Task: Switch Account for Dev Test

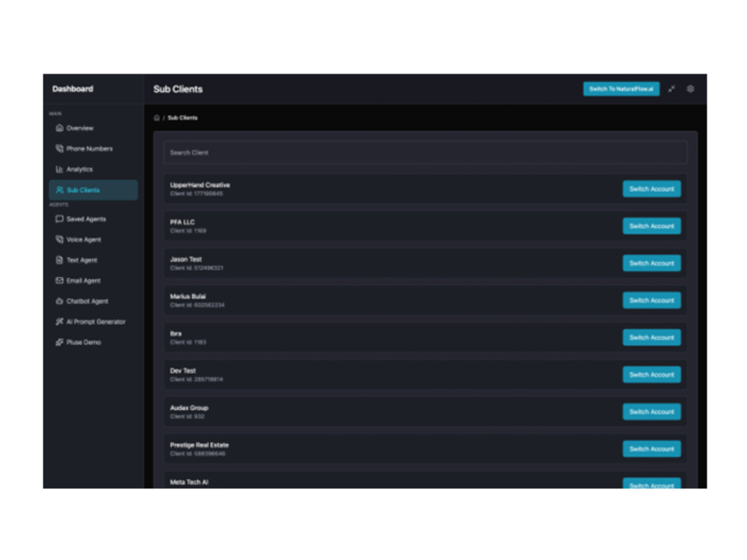Action: coord(651,374)
